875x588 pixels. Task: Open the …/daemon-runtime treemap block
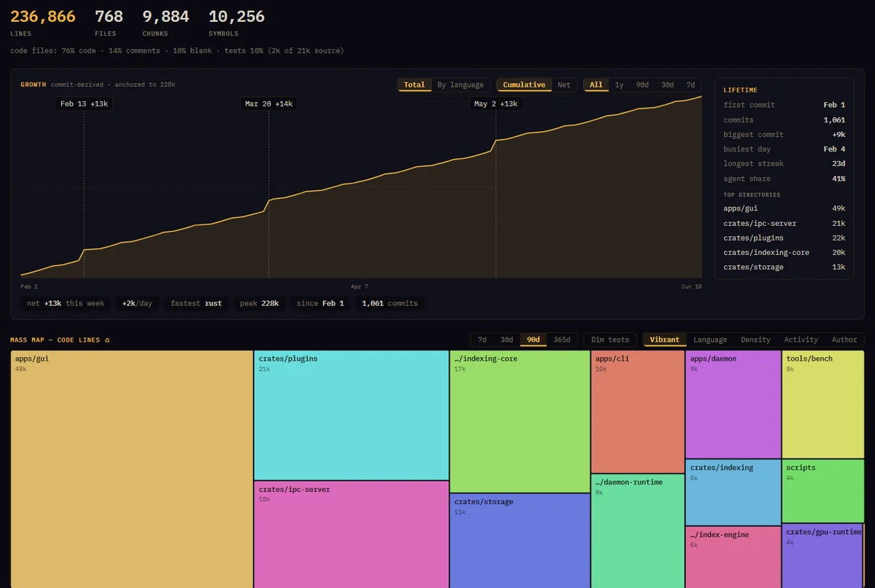[x=637, y=531]
